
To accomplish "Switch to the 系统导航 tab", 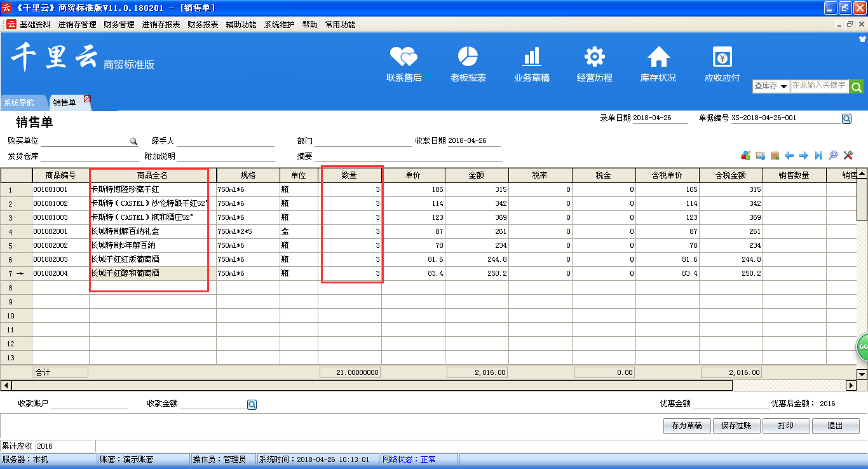I will click(19, 103).
